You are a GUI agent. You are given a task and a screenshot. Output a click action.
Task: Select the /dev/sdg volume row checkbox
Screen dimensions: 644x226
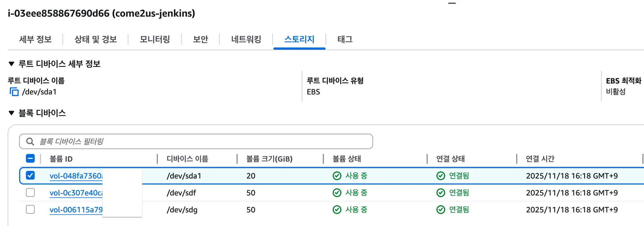tap(31, 209)
